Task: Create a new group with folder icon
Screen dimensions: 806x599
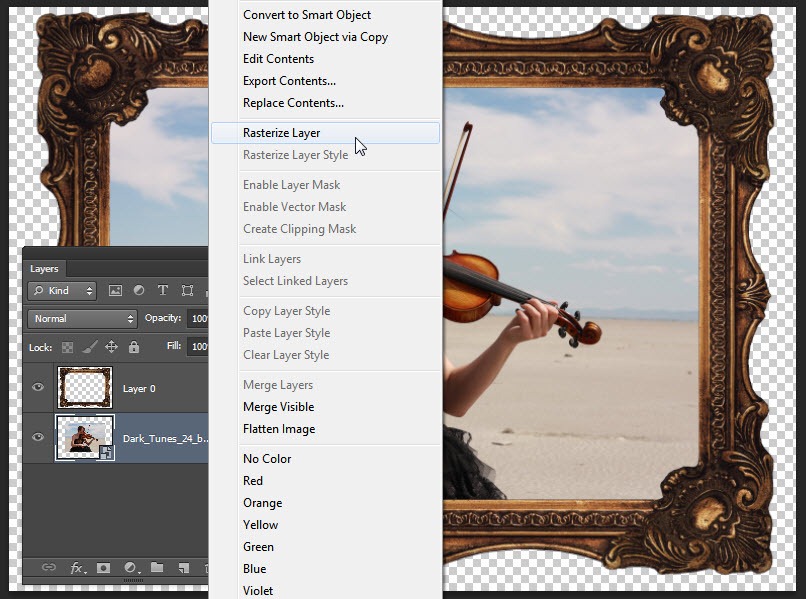Action: pos(157,568)
